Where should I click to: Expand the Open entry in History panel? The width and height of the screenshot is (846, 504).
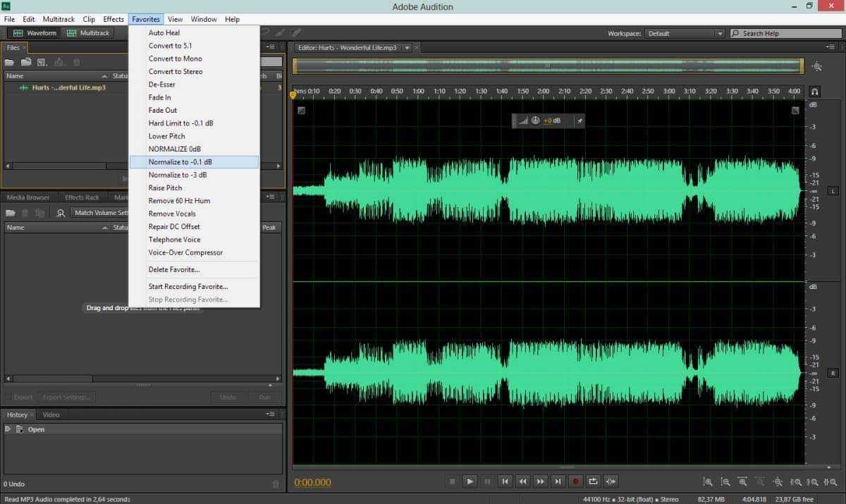click(8, 429)
